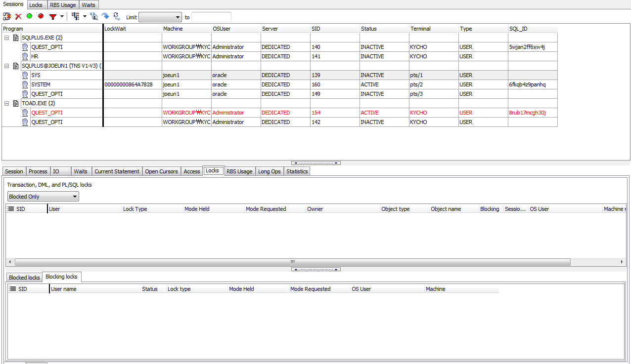The height and width of the screenshot is (364, 631).
Task: Open the column chooser icon beside SID in locks grid
Action: pyautogui.click(x=11, y=209)
